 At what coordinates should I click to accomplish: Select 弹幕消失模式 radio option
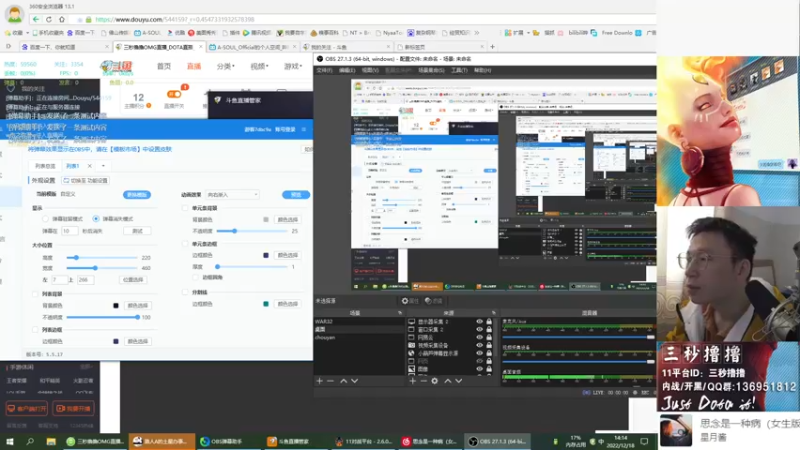96,219
